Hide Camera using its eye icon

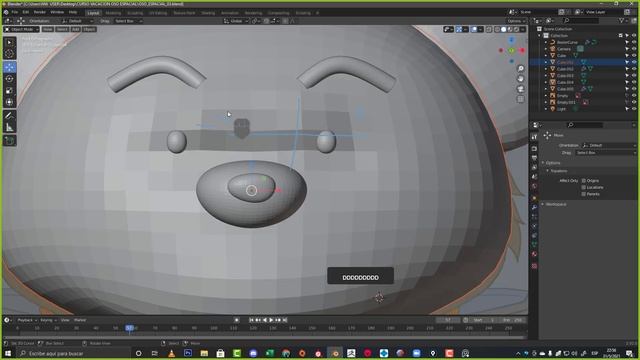tap(634, 49)
